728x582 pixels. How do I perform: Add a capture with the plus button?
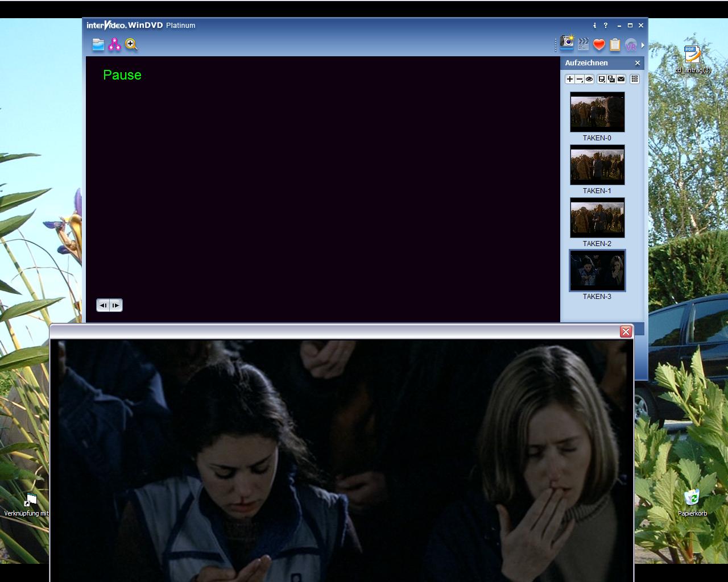pyautogui.click(x=570, y=79)
